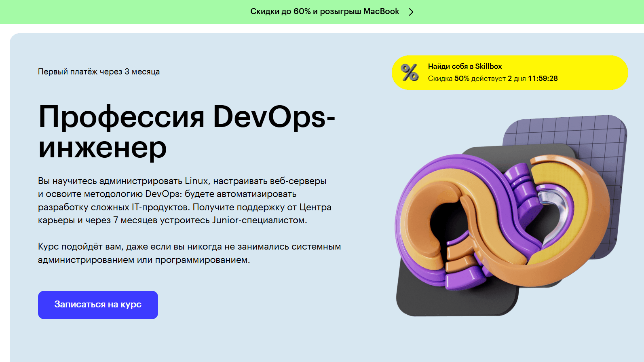Click "Первый платёж через 3 месяца" label

[99, 72]
